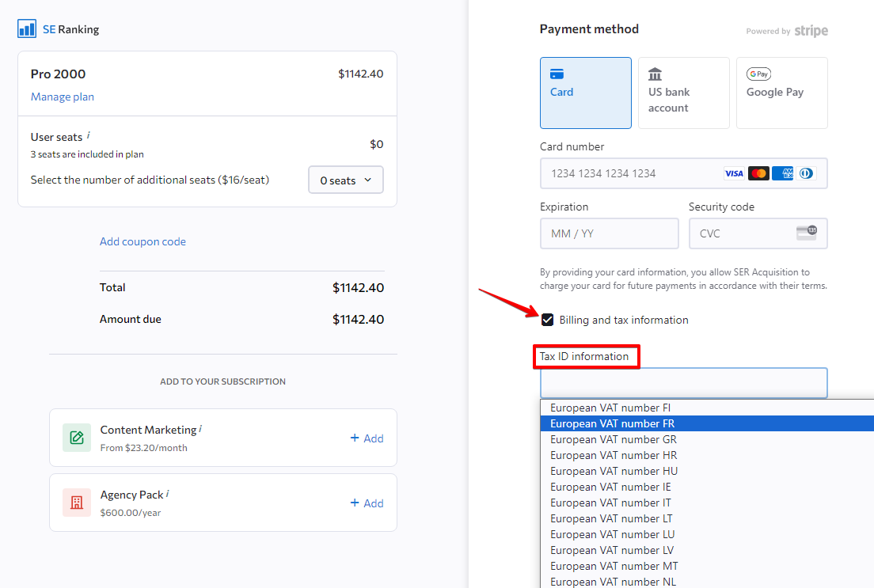Click the Agency Pack building icon
Image resolution: width=874 pixels, height=588 pixels.
click(77, 503)
